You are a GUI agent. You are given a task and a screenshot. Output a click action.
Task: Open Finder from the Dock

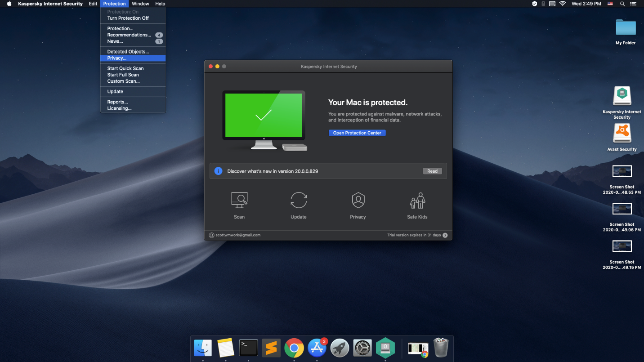203,348
